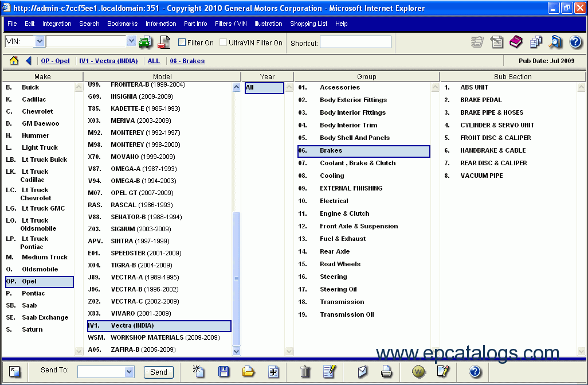588x385 pixels.
Task: Click the greyed-out notes stack icon in top toolbar
Action: coord(477,42)
